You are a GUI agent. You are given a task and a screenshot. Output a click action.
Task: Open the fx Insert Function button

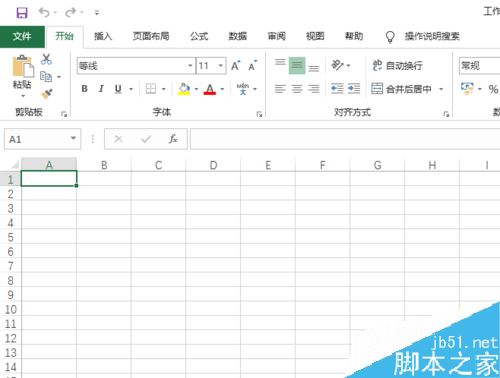pyautogui.click(x=173, y=139)
